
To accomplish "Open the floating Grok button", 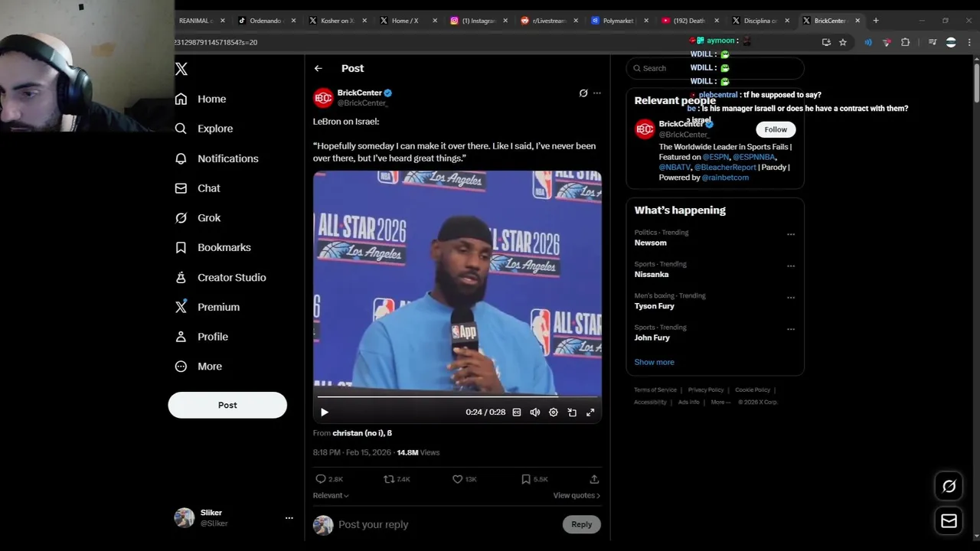I will coord(949,486).
